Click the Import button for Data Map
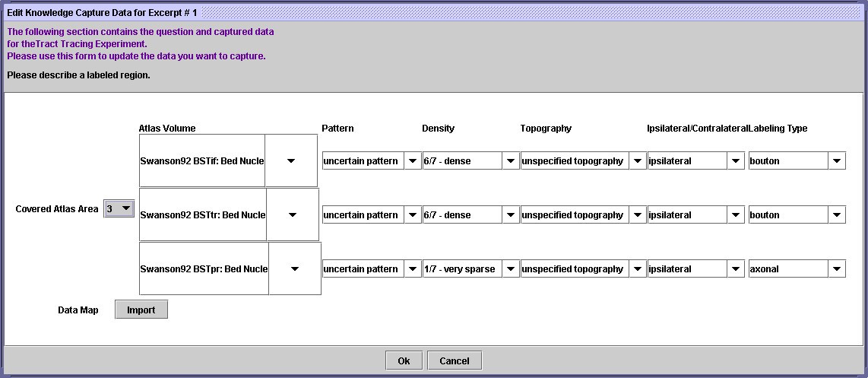Image resolution: width=868 pixels, height=378 pixels. pos(141,310)
